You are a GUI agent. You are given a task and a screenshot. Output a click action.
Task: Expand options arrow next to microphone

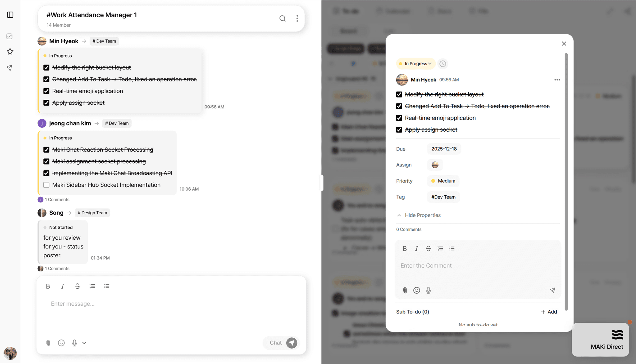(84, 343)
